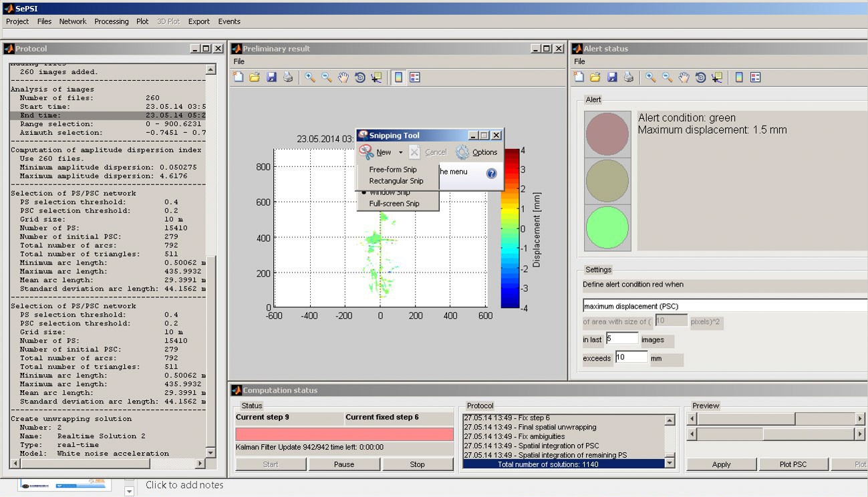Select the Pan hand tool in Preliminary result
The height and width of the screenshot is (497, 868).
[x=343, y=77]
